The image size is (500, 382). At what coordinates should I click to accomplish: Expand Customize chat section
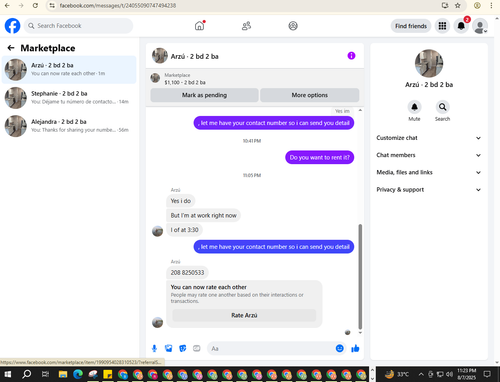429,138
